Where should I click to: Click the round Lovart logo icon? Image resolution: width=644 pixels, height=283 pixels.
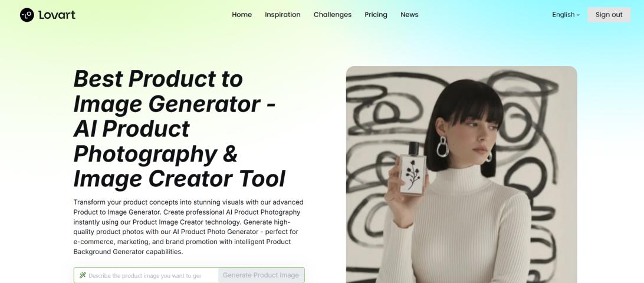point(27,15)
